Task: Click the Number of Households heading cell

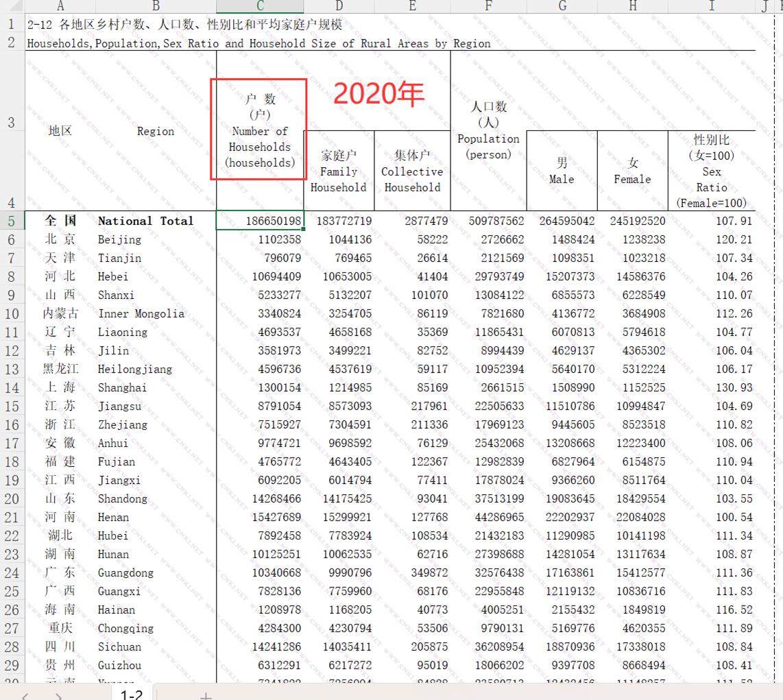Action: click(260, 130)
